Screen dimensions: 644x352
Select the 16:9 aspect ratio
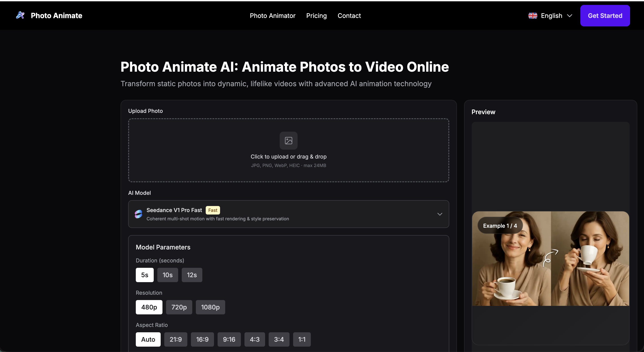pyautogui.click(x=202, y=339)
